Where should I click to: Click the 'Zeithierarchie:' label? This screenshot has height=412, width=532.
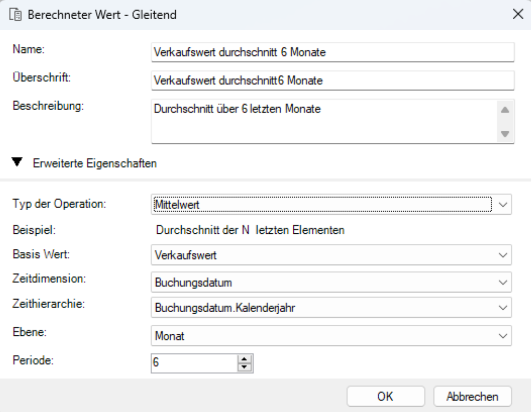tap(49, 304)
